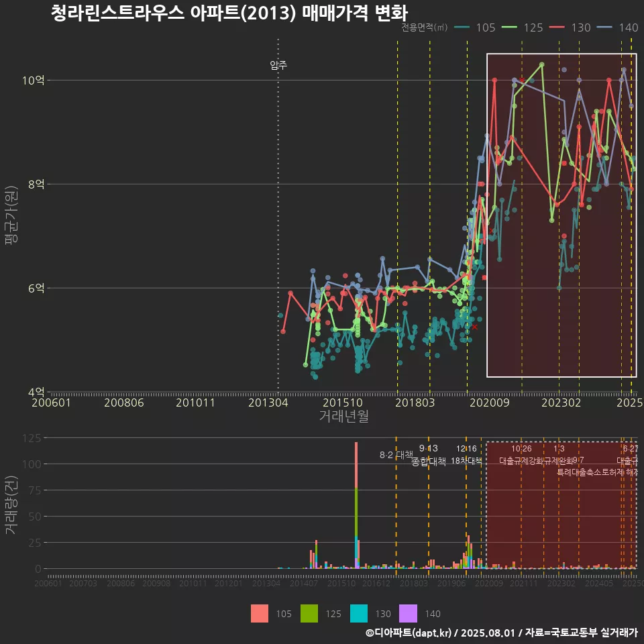Screen dimensions: 644x644
Task: Click the 입주 marker label
Action: 278,65
